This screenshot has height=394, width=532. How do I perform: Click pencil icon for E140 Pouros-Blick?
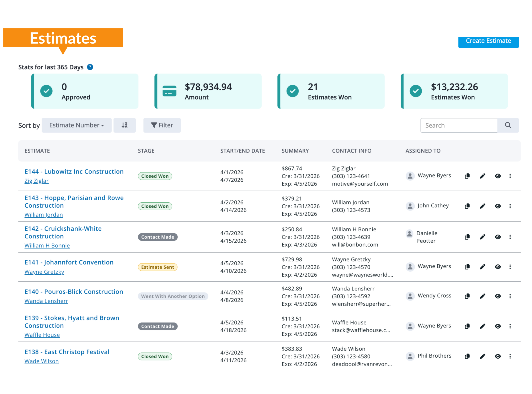click(482, 296)
